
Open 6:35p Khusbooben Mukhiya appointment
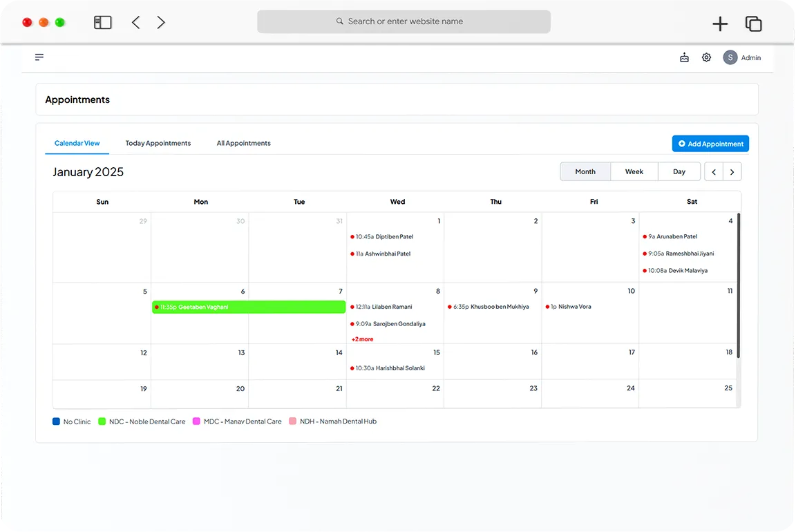[489, 307]
